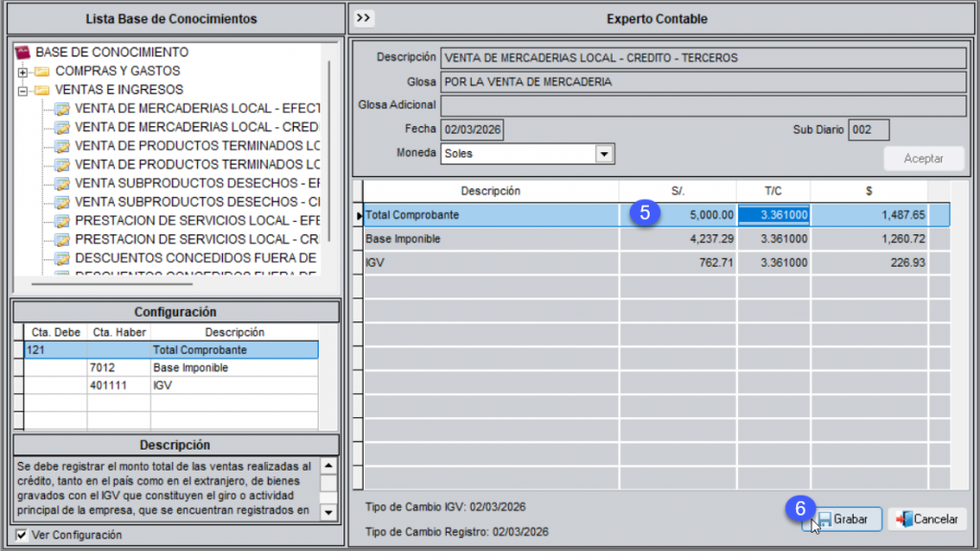Select VENTA DE PRODUCTOS TERMINADOS first entry
Screen dimensions: 980x551
tap(197, 145)
